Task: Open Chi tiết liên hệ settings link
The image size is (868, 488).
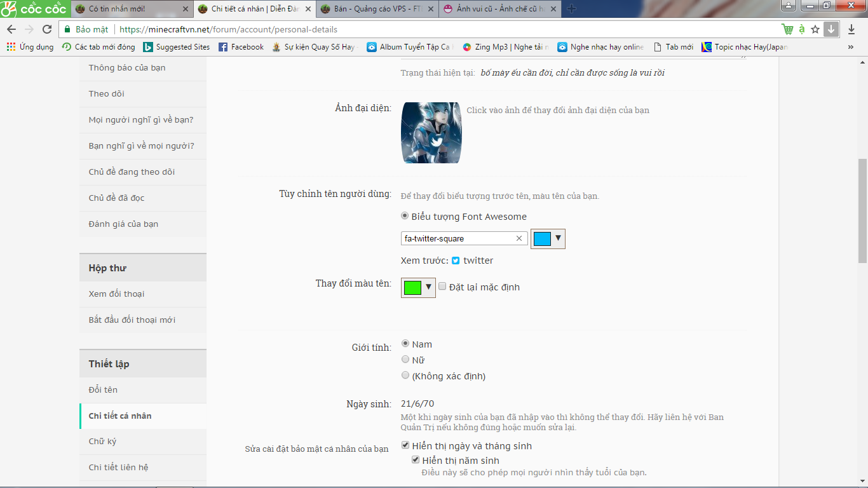Action: pos(143,468)
